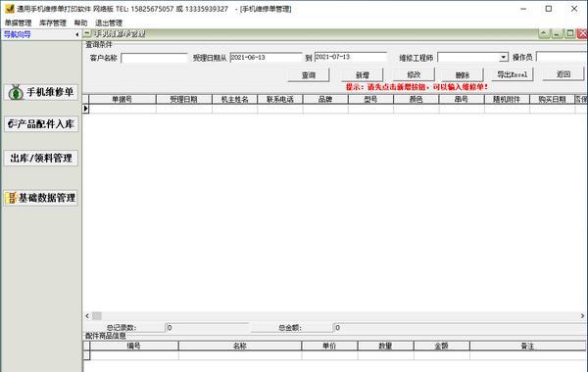Collapse the 导航向导 panel arrow
Image resolution: width=588 pixels, height=372 pixels.
coord(76,34)
